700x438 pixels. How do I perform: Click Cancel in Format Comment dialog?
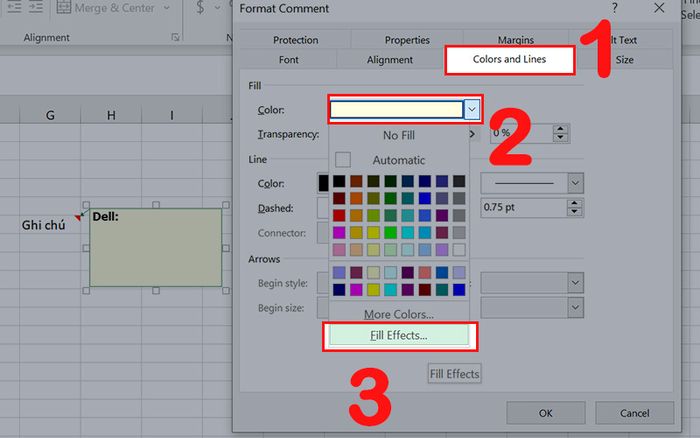coord(634,413)
